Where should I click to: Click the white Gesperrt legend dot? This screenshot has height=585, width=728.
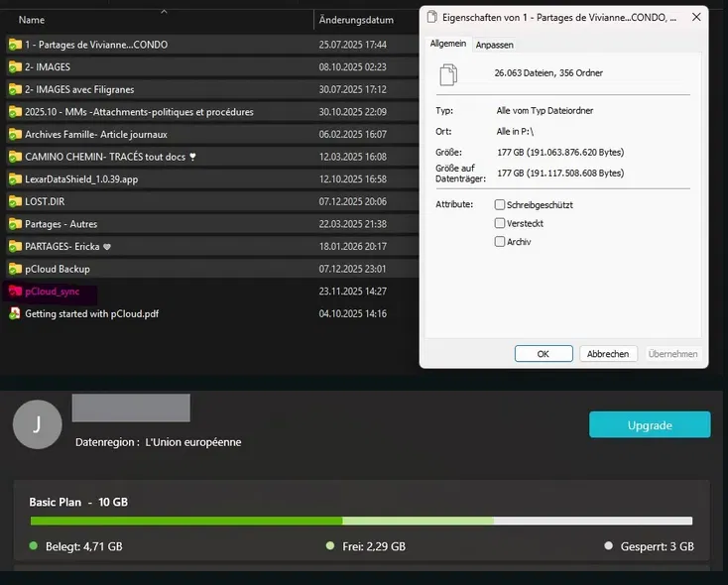coord(609,545)
